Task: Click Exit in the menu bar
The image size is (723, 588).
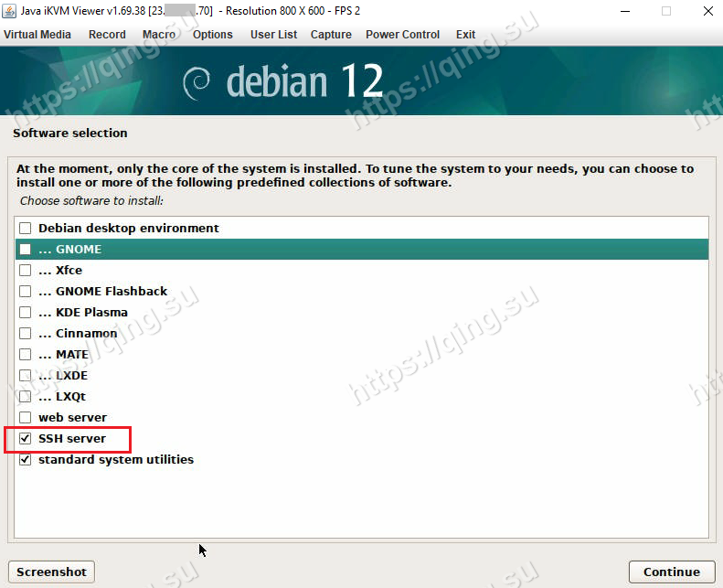Action: point(466,35)
